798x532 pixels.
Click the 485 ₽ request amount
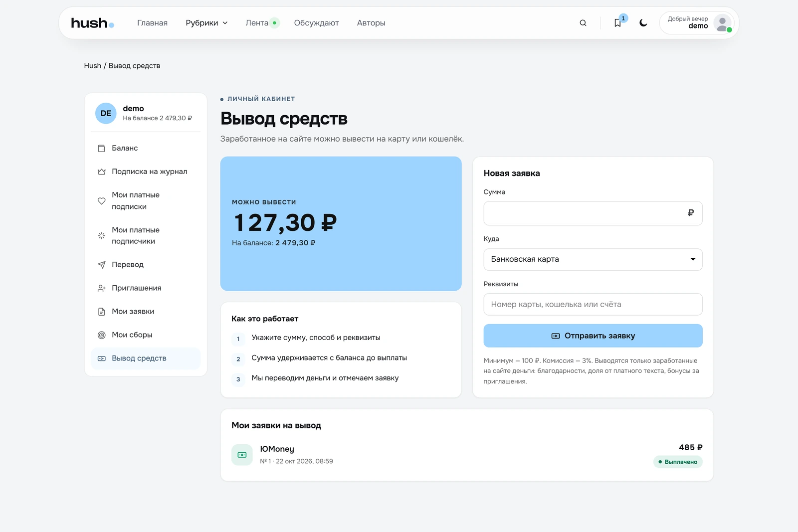(691, 447)
